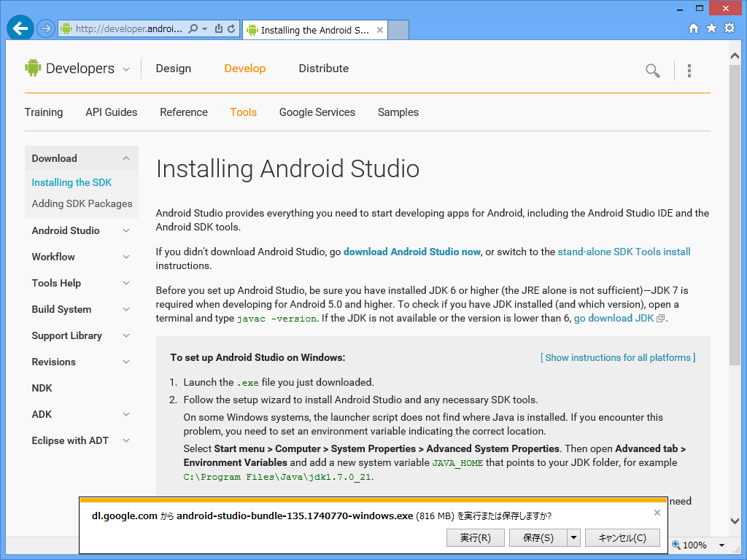Click the site search magnifier icon
The height and width of the screenshot is (560, 747).
click(653, 71)
